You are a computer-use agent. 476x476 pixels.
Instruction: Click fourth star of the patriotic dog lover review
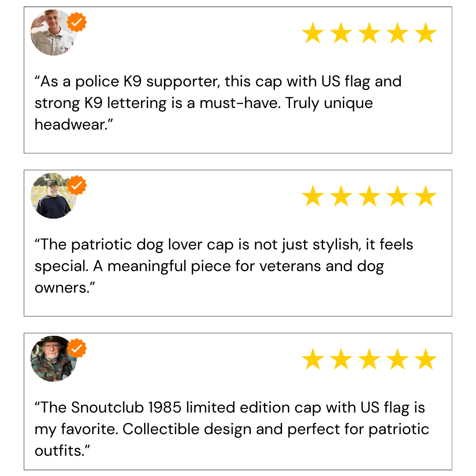[x=398, y=196]
